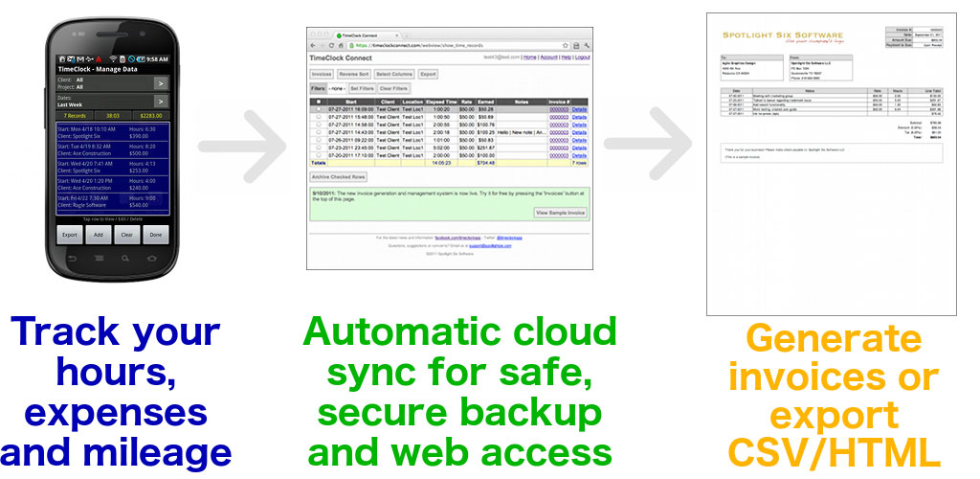Tap the phone's hardware search key
This screenshot has height=479, width=980.
coord(125,258)
